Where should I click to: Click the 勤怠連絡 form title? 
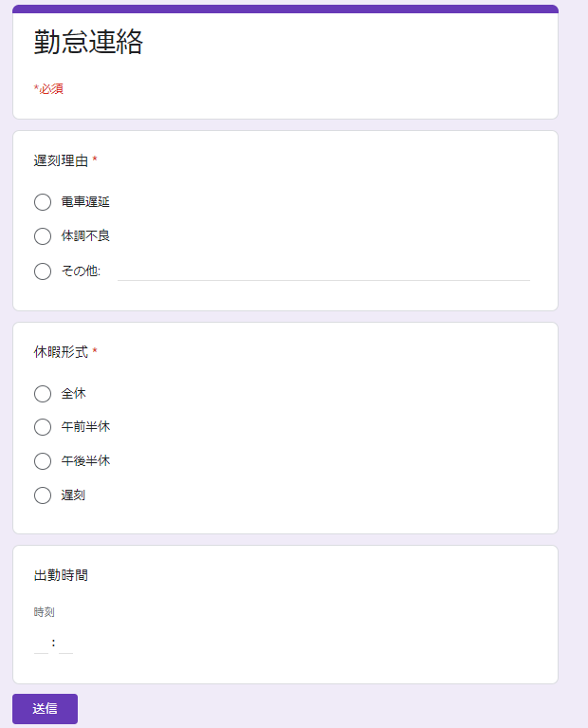coord(88,43)
